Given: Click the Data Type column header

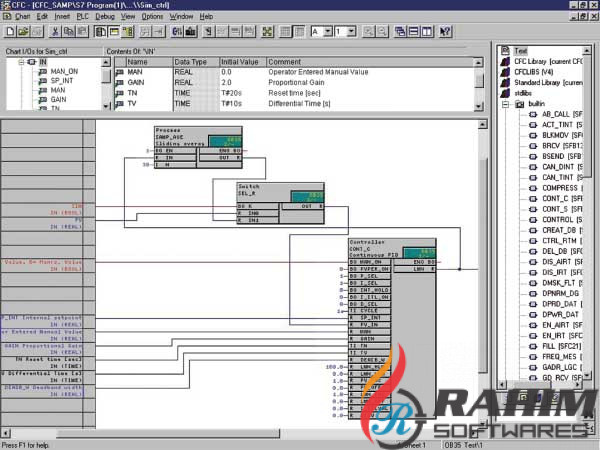Looking at the screenshot, I should tap(196, 62).
